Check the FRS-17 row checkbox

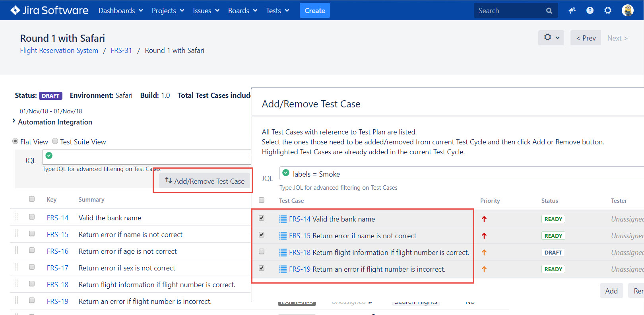click(x=32, y=267)
